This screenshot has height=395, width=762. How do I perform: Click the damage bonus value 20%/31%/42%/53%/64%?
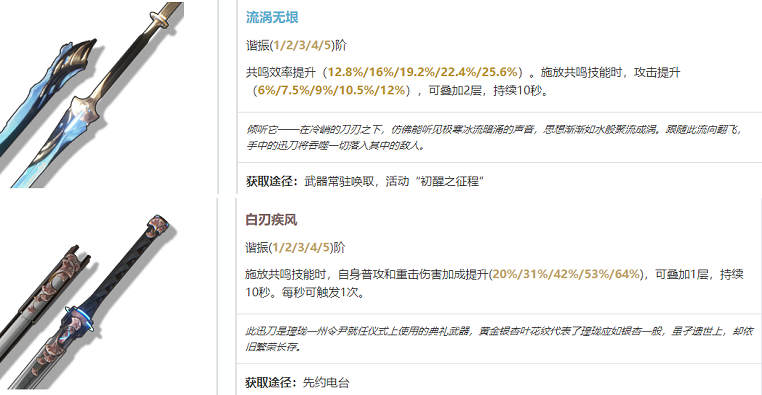[x=566, y=274]
